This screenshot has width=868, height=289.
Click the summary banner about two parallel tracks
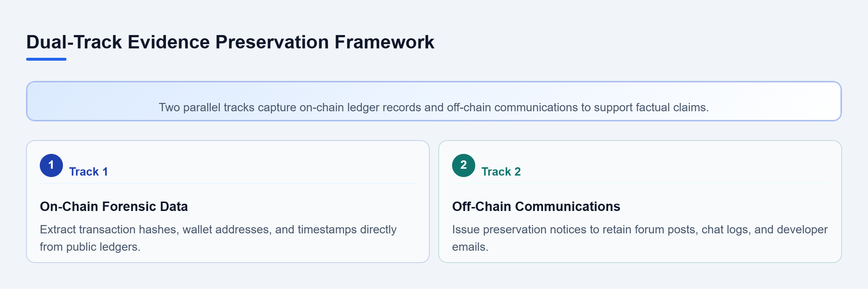pos(434,101)
